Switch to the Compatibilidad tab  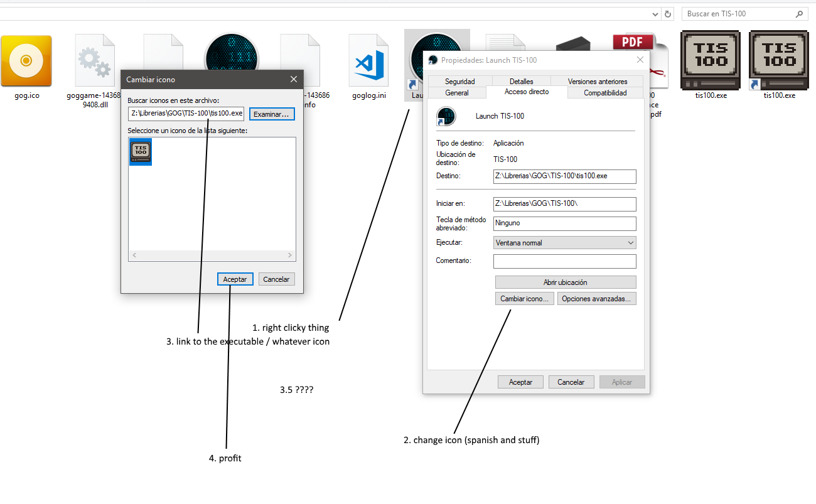click(605, 93)
